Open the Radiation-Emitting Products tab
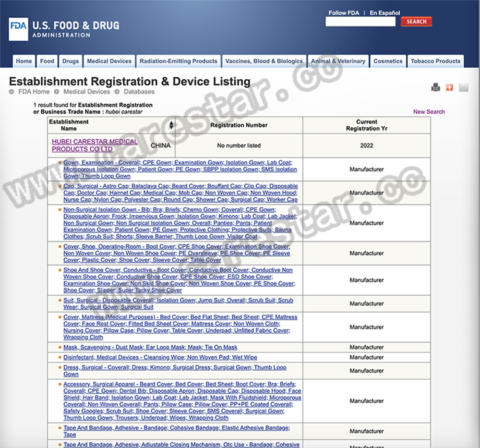This screenshot has width=480, height=448. (x=179, y=61)
